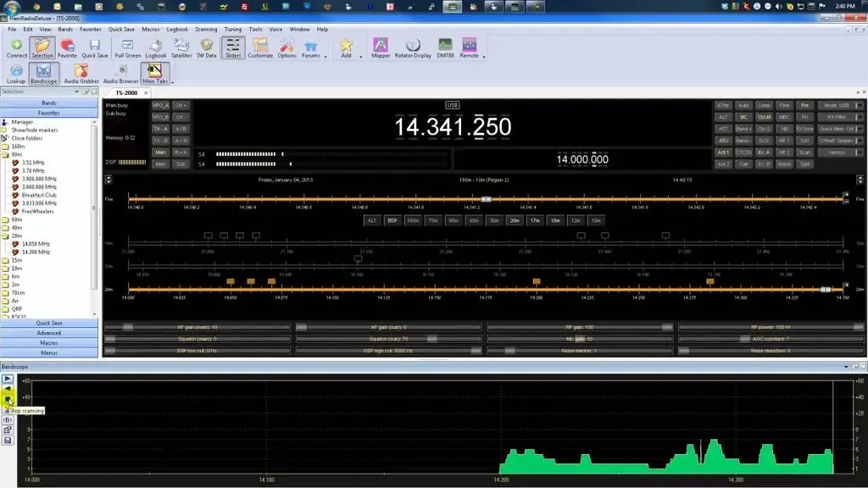
Task: Click the Add star icon
Action: 346,47
